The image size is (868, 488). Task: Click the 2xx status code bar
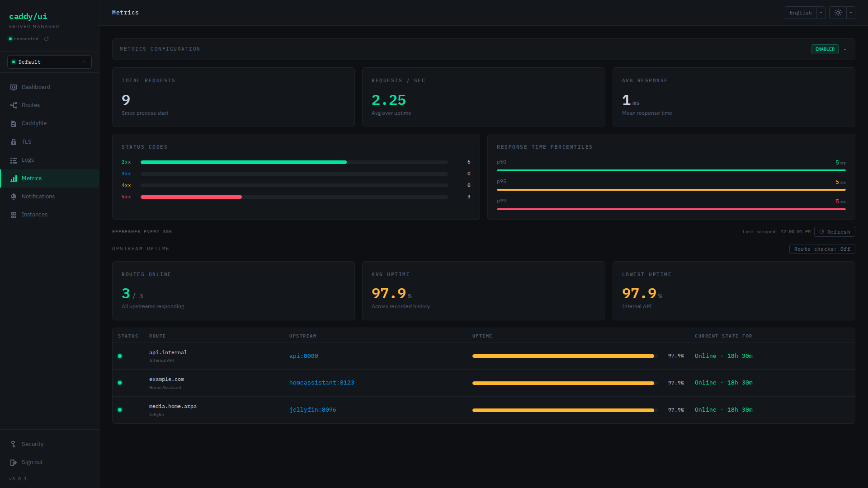(294, 162)
